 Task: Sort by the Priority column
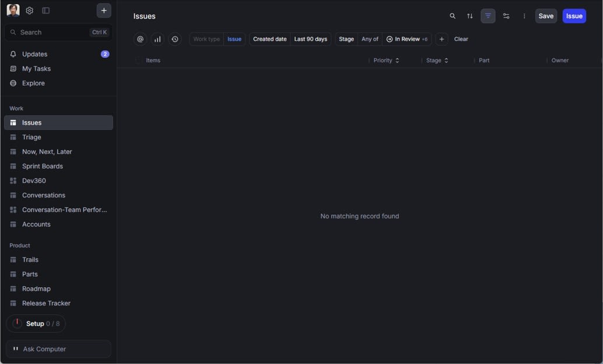coord(386,61)
